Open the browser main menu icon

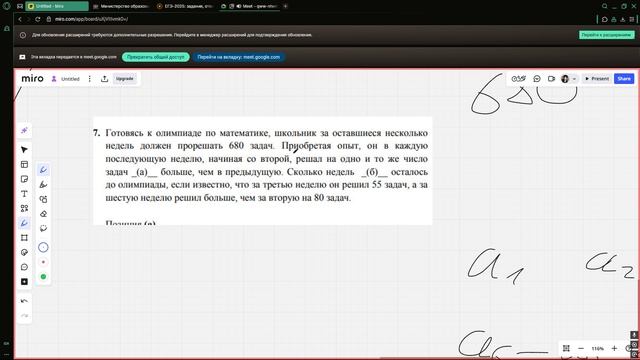coord(632,19)
